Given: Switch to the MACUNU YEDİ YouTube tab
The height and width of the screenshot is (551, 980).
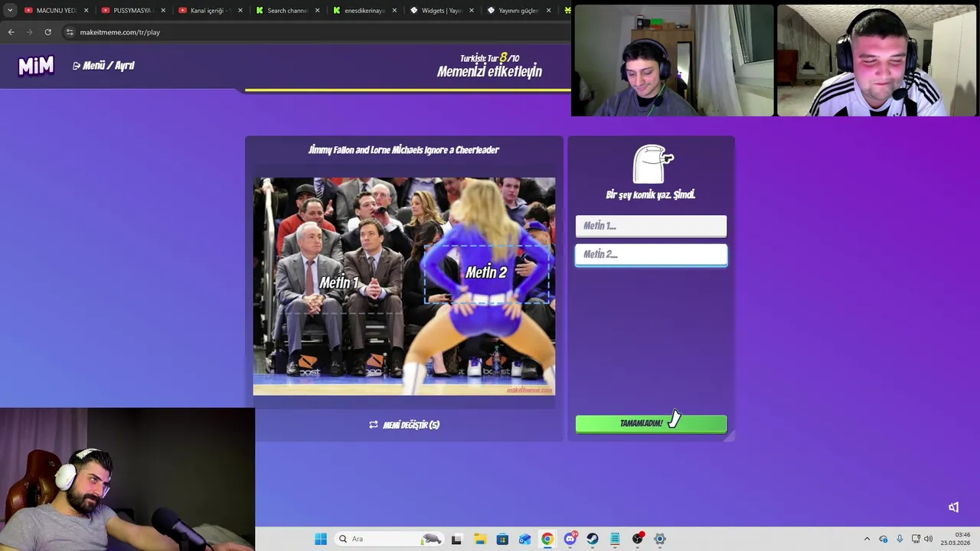Looking at the screenshot, I should (56, 11).
